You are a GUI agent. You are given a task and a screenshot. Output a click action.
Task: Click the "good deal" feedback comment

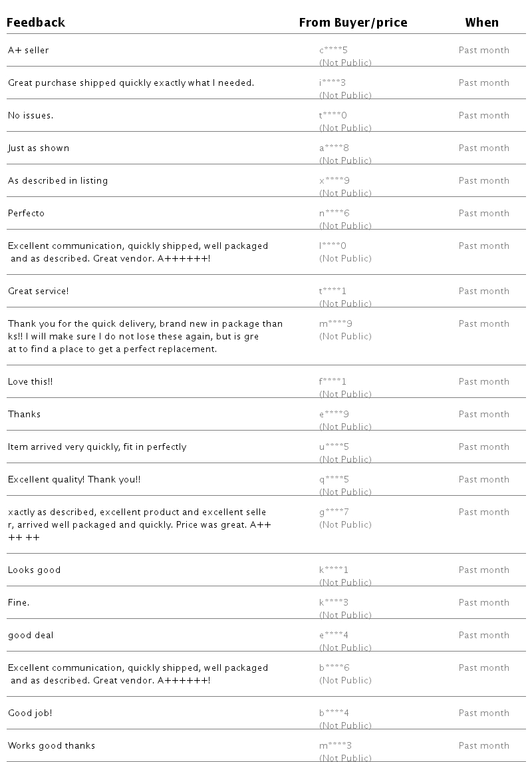31,635
